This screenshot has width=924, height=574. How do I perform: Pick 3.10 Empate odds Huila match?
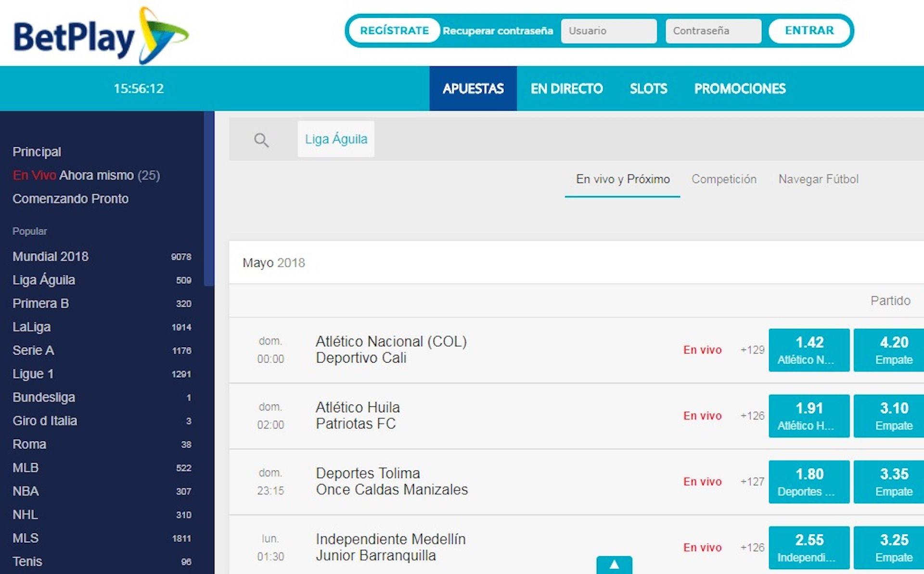click(893, 416)
